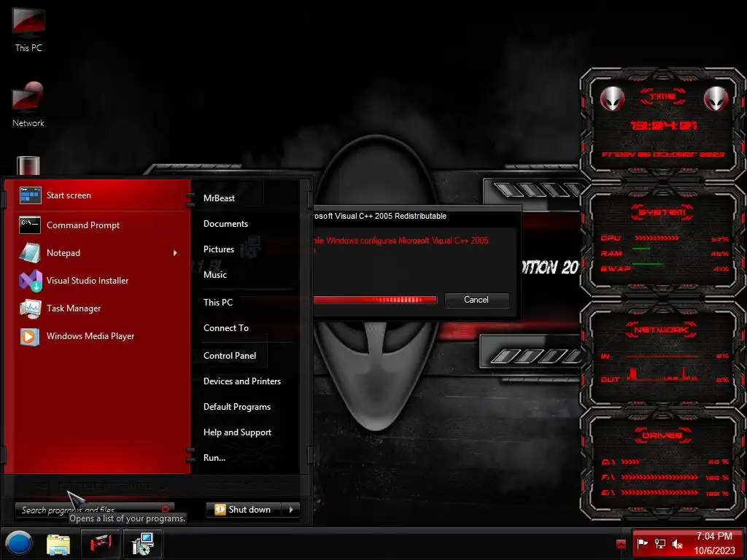Click the Visual C++ 2005 Redistributable title bar
747x560 pixels.
(x=417, y=216)
